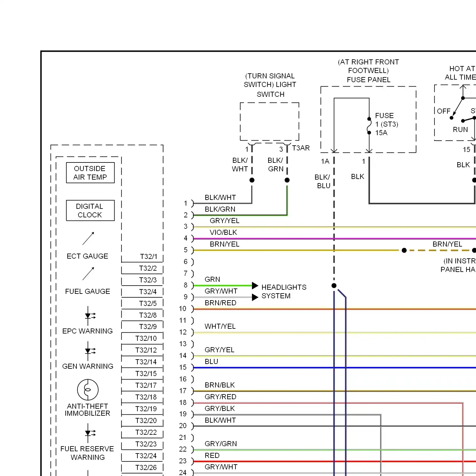Click the ECT gauge needle arrow symbol

88,238
